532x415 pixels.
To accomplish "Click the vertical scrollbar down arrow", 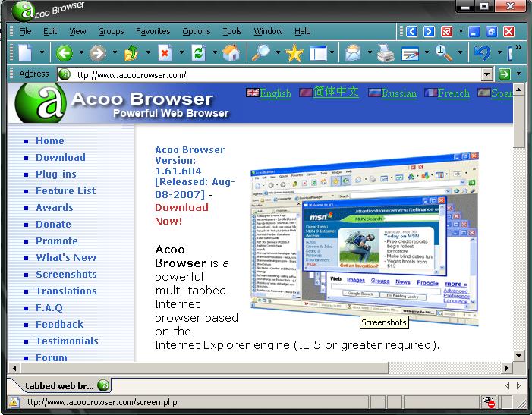I will point(519,355).
